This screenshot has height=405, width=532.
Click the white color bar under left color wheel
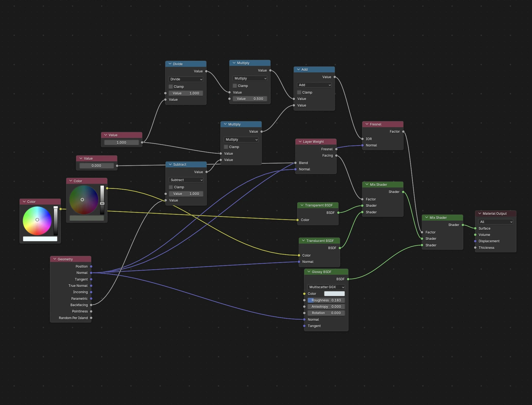[x=40, y=239]
